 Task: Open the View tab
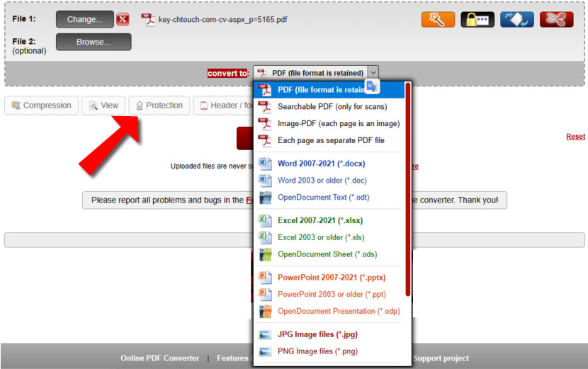coord(103,106)
